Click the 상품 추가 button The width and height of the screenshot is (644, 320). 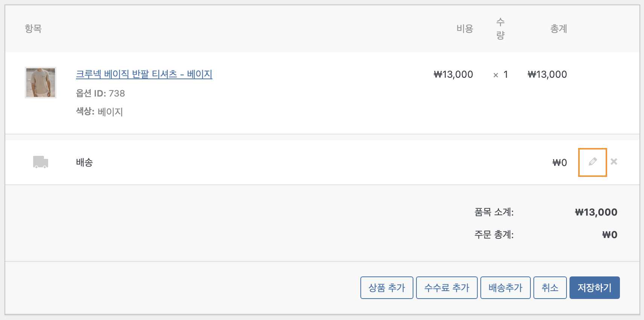[x=387, y=288]
